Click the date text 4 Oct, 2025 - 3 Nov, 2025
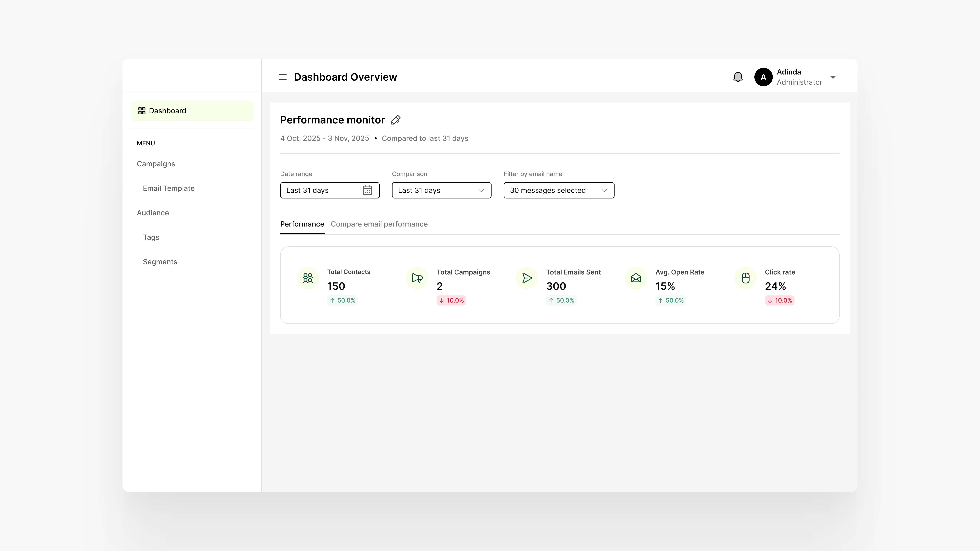980x551 pixels. click(x=324, y=138)
